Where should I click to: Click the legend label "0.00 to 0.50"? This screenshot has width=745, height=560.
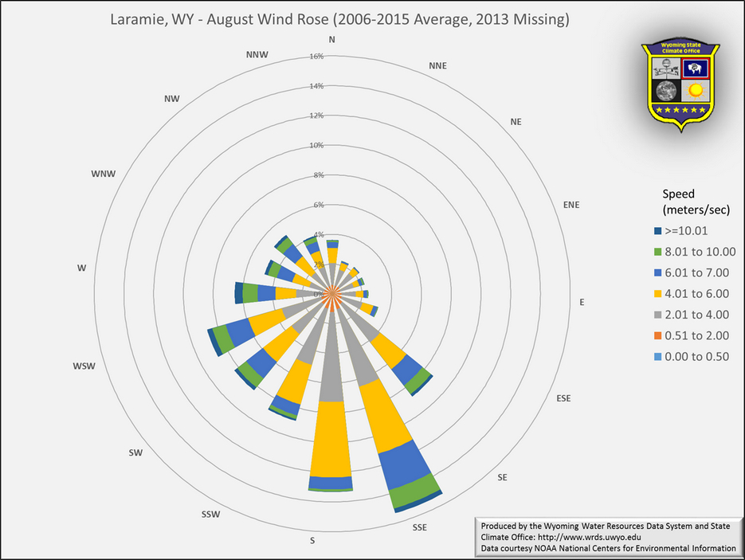tap(696, 357)
